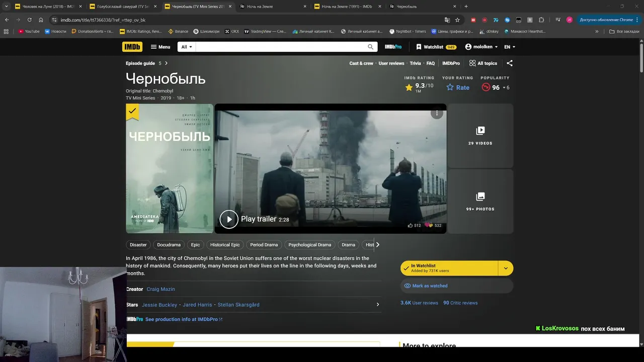Open the search category 'All' dropdown
This screenshot has height=362, width=644.
(187, 47)
